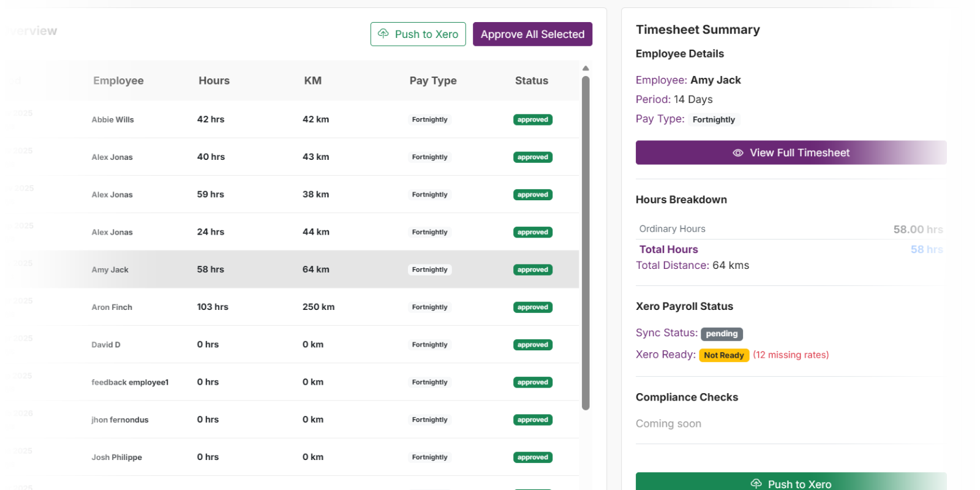Click the outlined Push to Xero button beside Approve All Selected
This screenshot has width=980, height=490.
418,34
